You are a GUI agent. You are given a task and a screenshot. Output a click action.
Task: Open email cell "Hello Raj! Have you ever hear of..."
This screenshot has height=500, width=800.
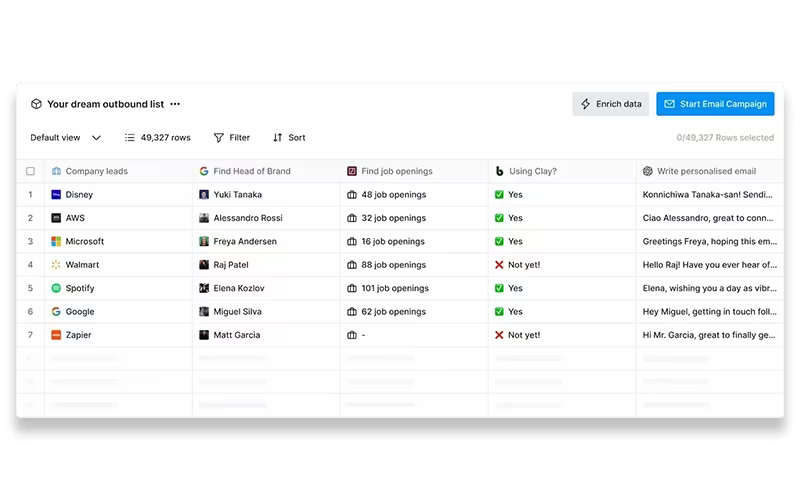point(710,265)
